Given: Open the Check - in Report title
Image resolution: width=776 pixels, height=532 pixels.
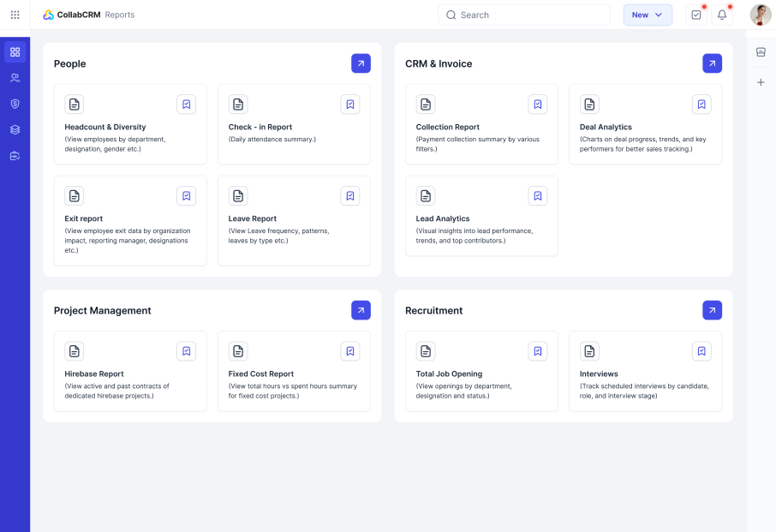Looking at the screenshot, I should point(260,127).
